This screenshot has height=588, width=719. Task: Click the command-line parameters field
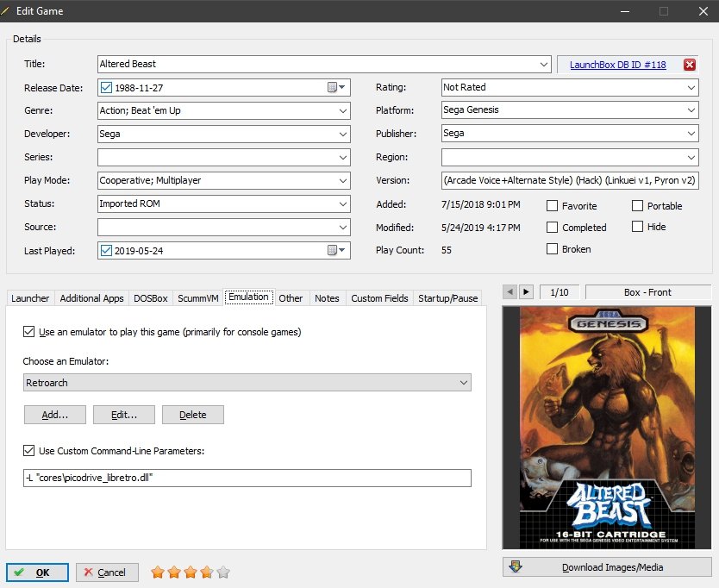click(x=247, y=478)
